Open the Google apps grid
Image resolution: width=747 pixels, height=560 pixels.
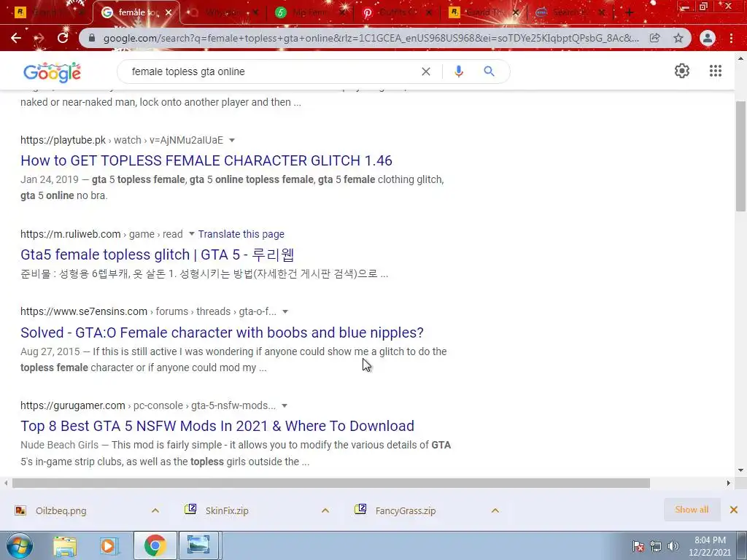716,71
